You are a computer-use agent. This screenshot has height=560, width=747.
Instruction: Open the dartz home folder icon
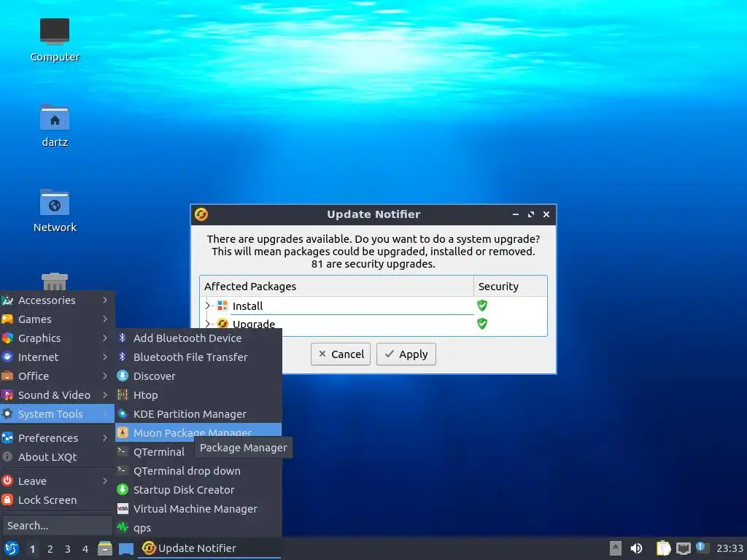click(54, 125)
